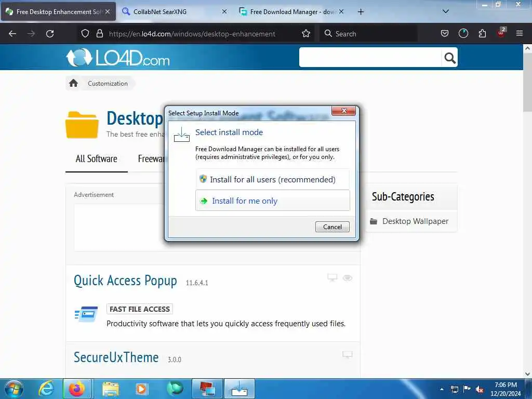
Task: Close the Select Setup Install Mode dialog
Action: coord(343,111)
